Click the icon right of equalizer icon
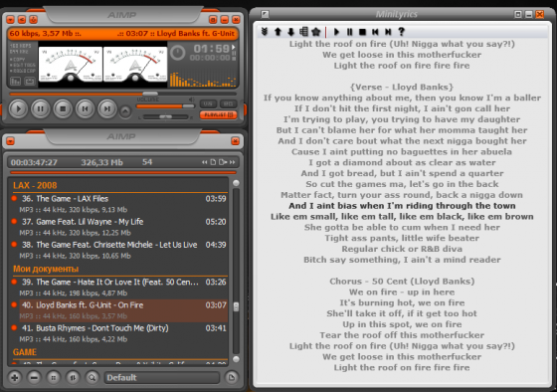This screenshot has height=392, width=557. [x=30, y=82]
